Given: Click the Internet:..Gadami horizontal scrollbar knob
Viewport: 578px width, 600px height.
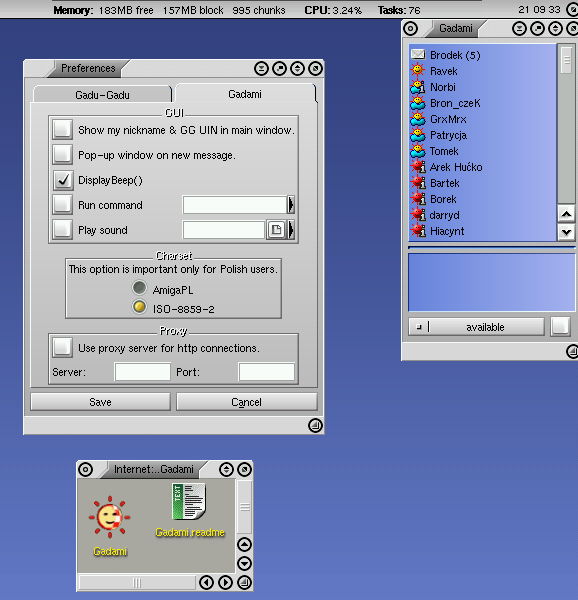Looking at the screenshot, I should pos(137,583).
